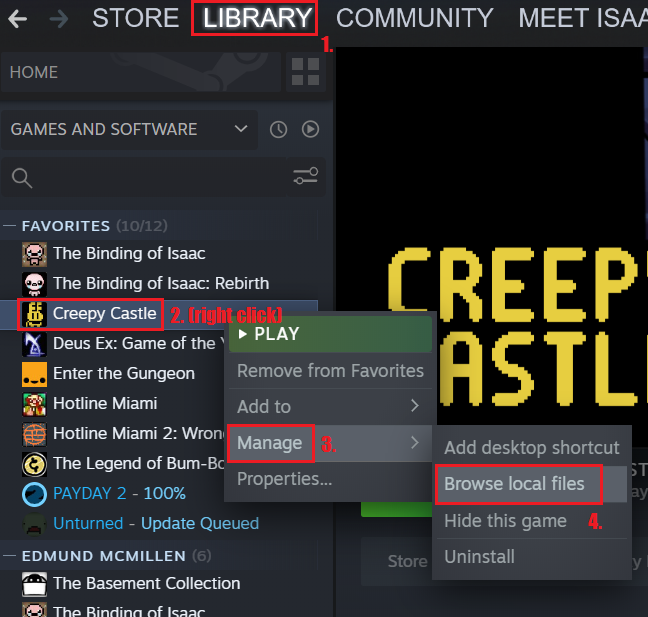
Task: Go forward with the right arrow
Action: tap(59, 19)
